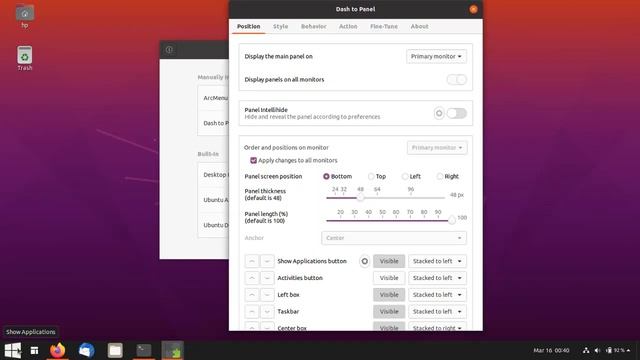Open Panel Intellihide settings gear button
This screenshot has width=640, height=360.
439,113
